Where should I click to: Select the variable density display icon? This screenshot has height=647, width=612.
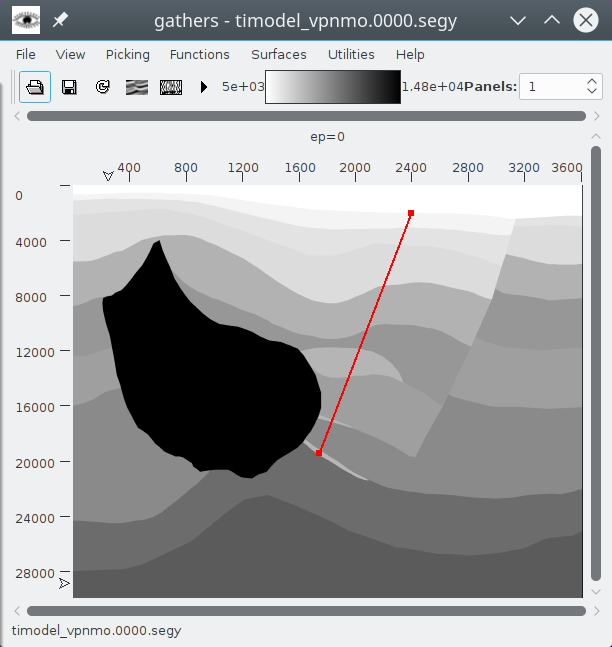click(137, 87)
